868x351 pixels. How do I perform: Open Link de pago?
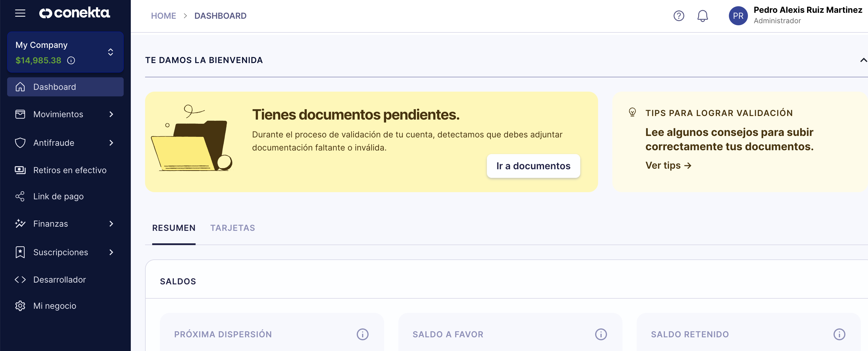pyautogui.click(x=65, y=196)
